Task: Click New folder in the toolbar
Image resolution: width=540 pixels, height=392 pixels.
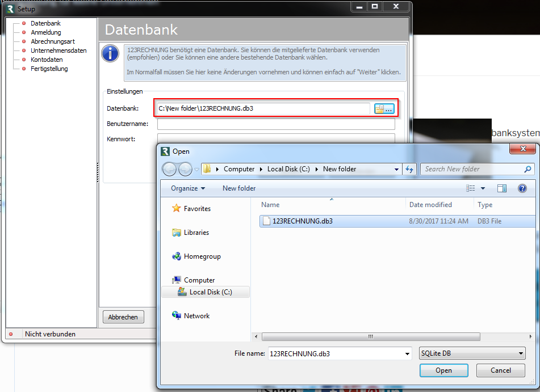Action: [x=239, y=188]
